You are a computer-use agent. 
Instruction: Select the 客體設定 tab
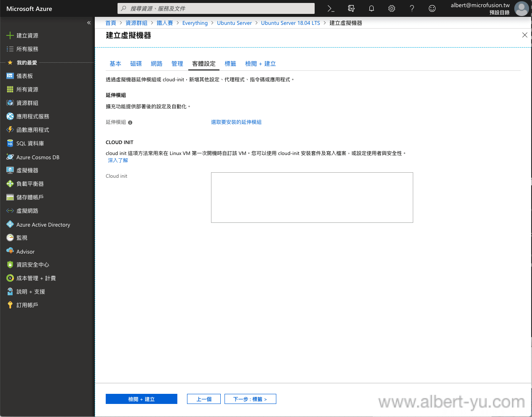[x=204, y=64]
